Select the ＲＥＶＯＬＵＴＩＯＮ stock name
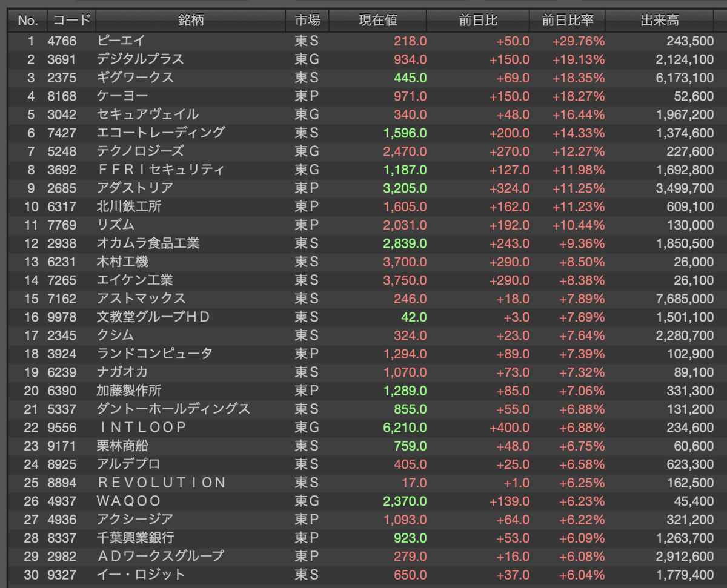The image size is (727, 588). click(x=162, y=483)
